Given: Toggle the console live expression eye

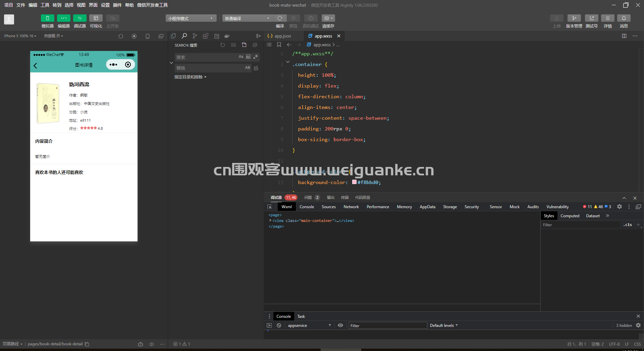Looking at the screenshot, I should pyautogui.click(x=340, y=326).
